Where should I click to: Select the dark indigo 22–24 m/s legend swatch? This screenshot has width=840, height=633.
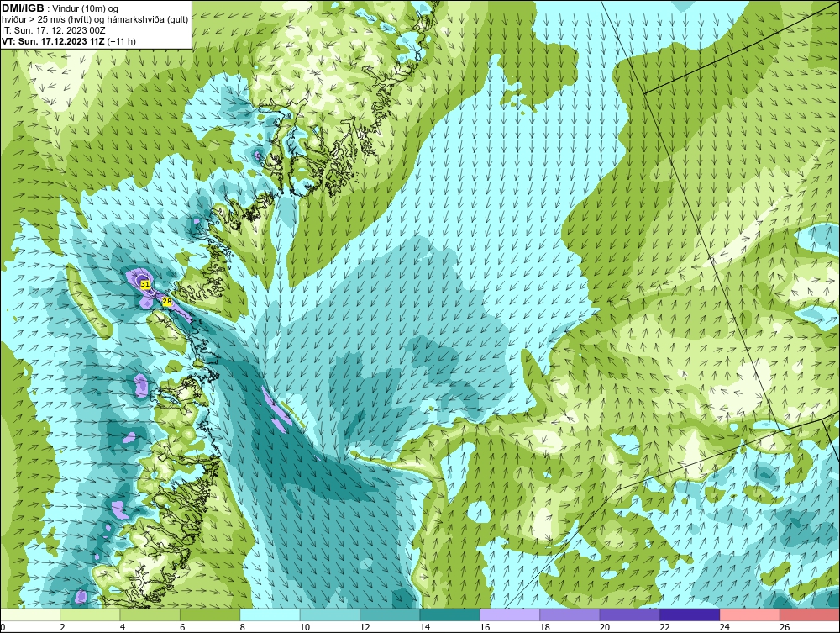coord(690,615)
